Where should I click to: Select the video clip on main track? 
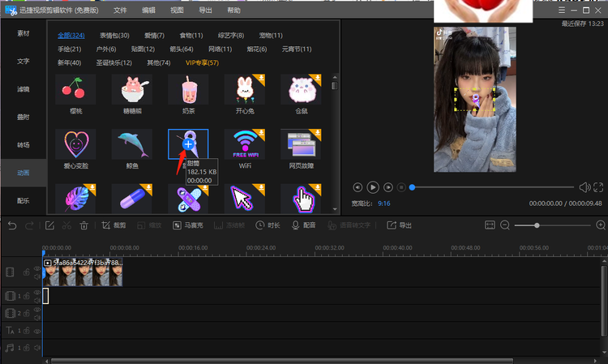83,272
